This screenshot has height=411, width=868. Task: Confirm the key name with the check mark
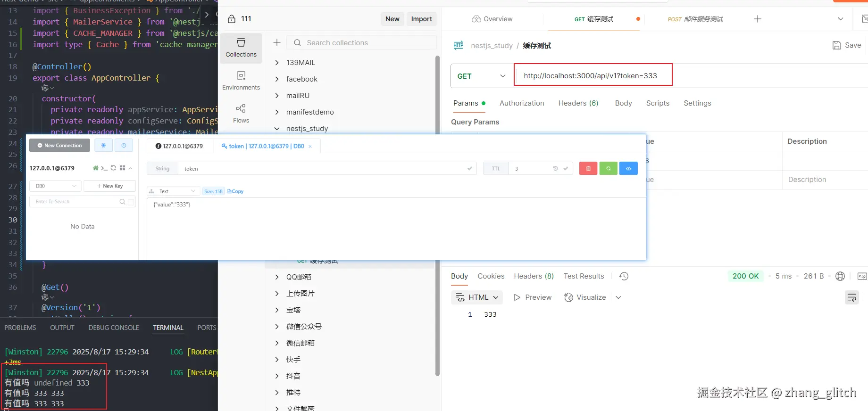[x=469, y=168]
